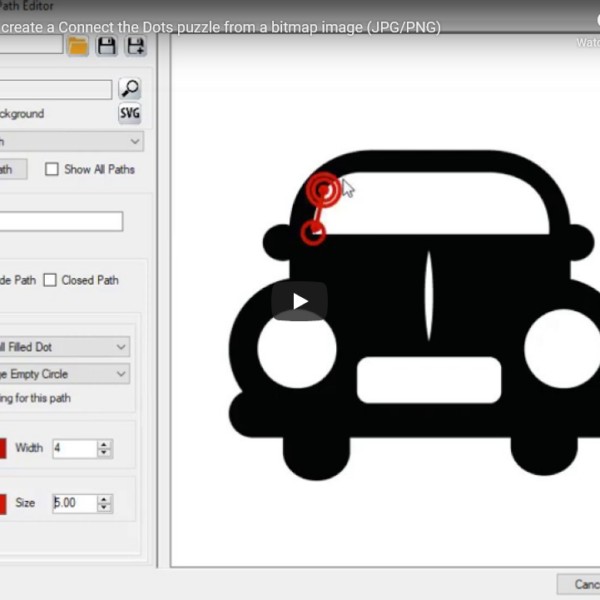Click the SVG import icon button

tap(130, 114)
